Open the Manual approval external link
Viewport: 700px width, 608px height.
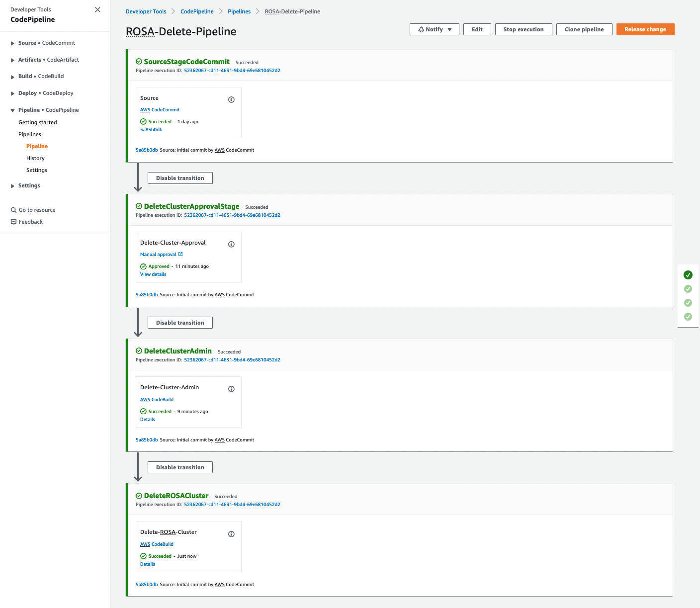[x=161, y=255]
